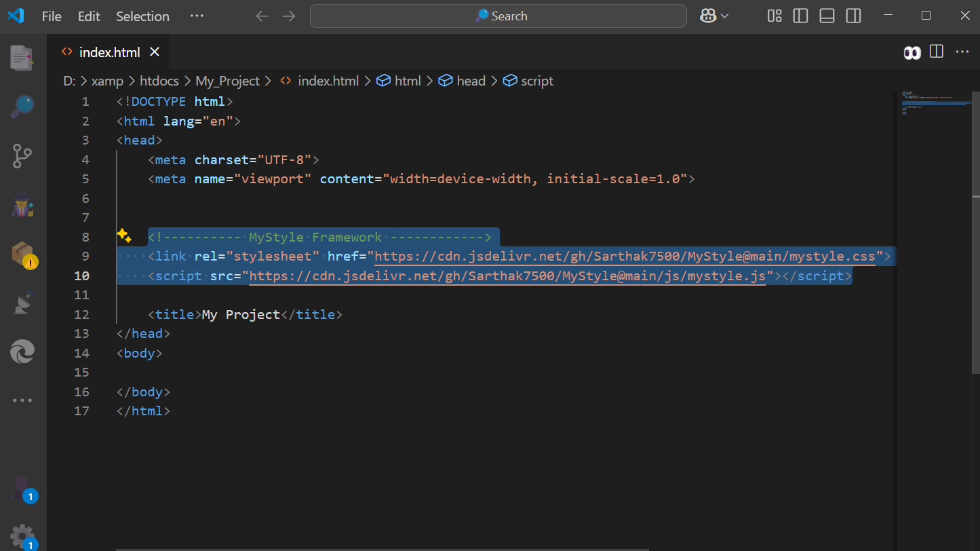Close the index.html tab
Viewport: 980px width, 551px height.
[x=155, y=52]
